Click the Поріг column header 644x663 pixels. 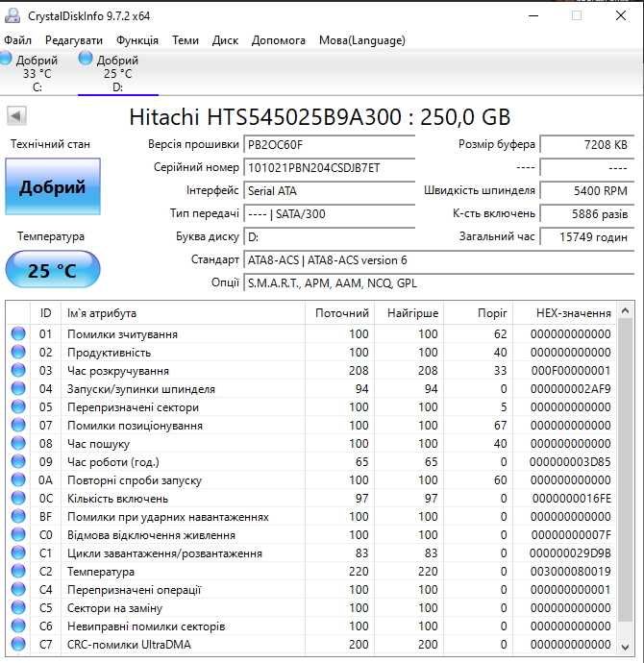tap(479, 313)
